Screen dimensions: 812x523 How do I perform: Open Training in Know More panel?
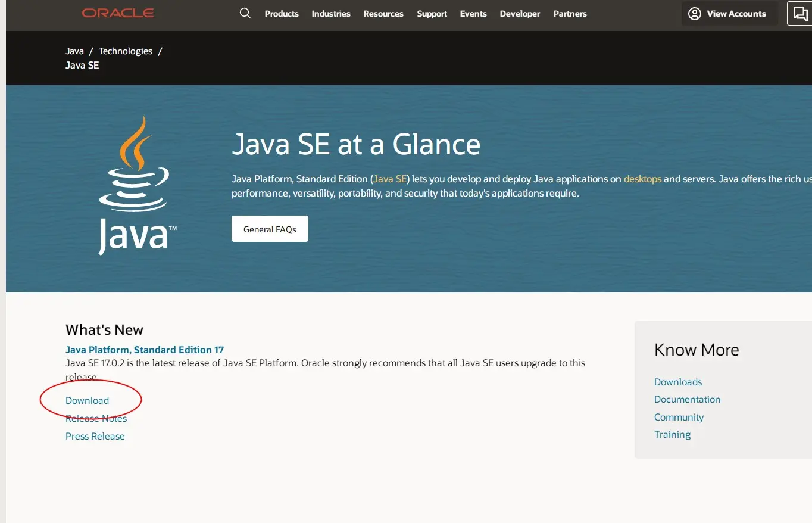click(672, 434)
